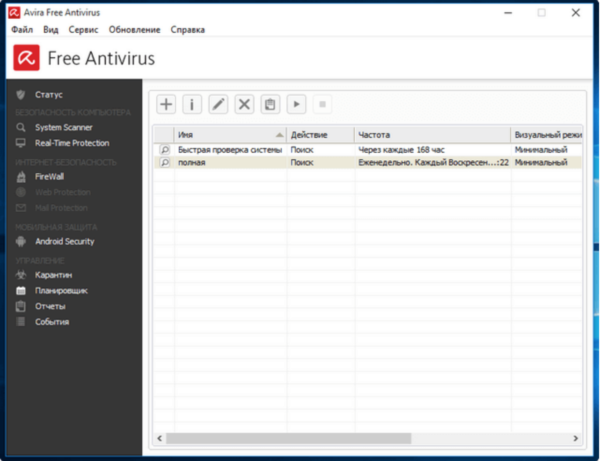
Task: Click monitor icon beside Real-Time Protection
Action: tap(21, 143)
